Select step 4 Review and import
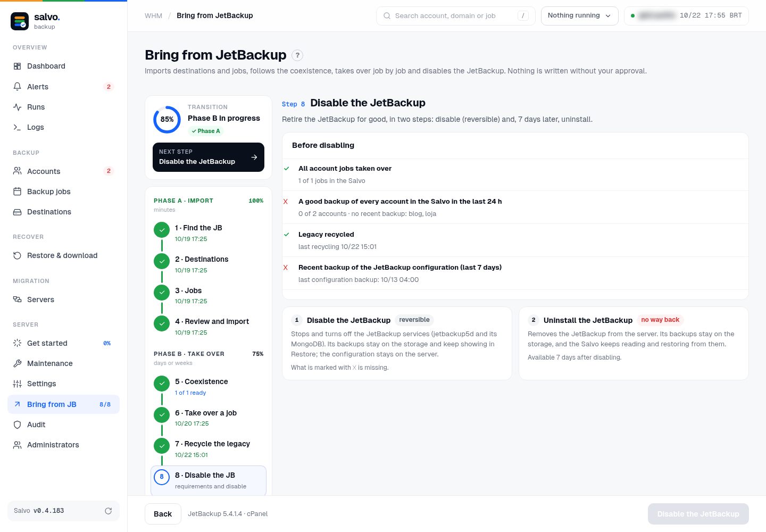Screen dimensions: 766x532 pyautogui.click(x=209, y=327)
